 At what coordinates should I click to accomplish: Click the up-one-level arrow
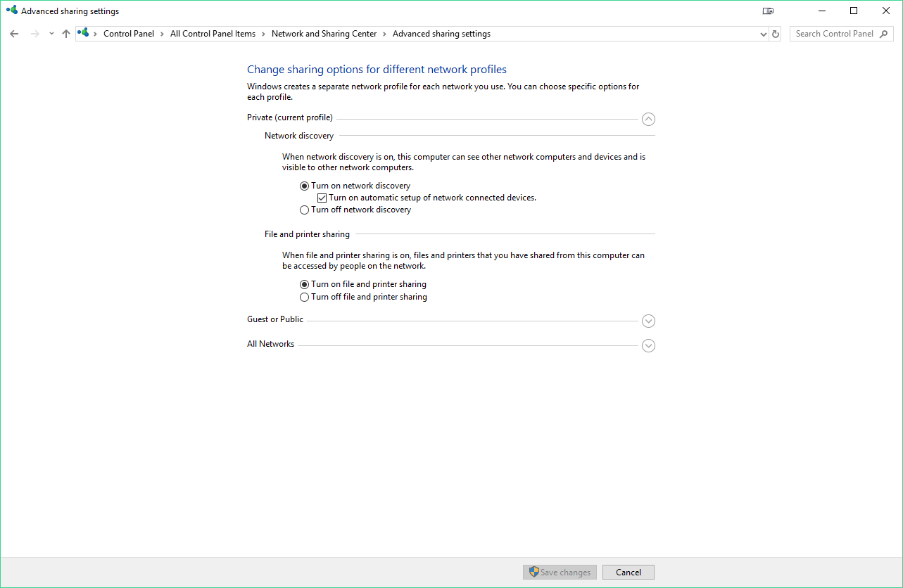pos(66,34)
